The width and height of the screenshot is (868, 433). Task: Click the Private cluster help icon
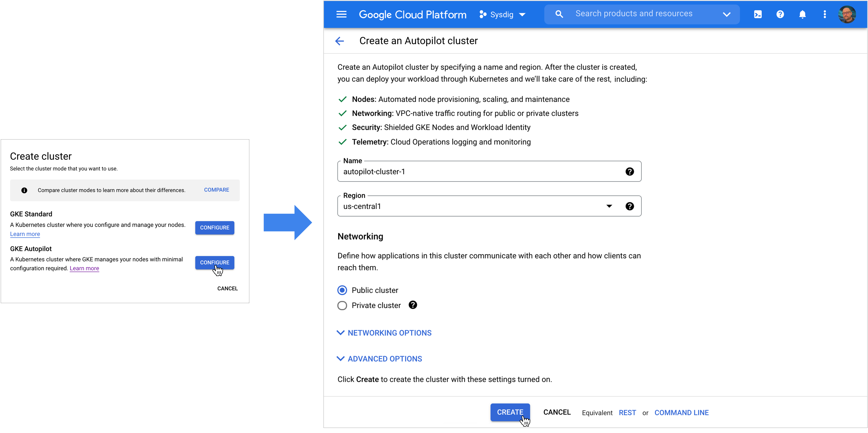pyautogui.click(x=413, y=305)
